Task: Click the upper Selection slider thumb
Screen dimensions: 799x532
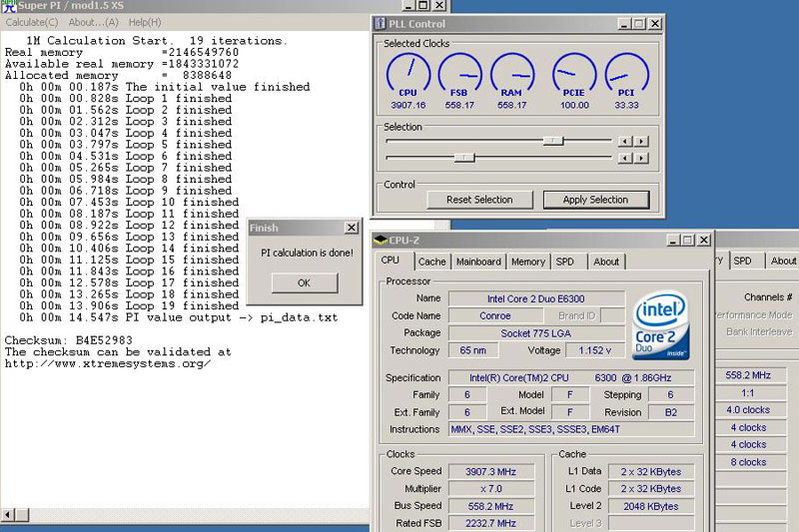Action: click(552, 142)
